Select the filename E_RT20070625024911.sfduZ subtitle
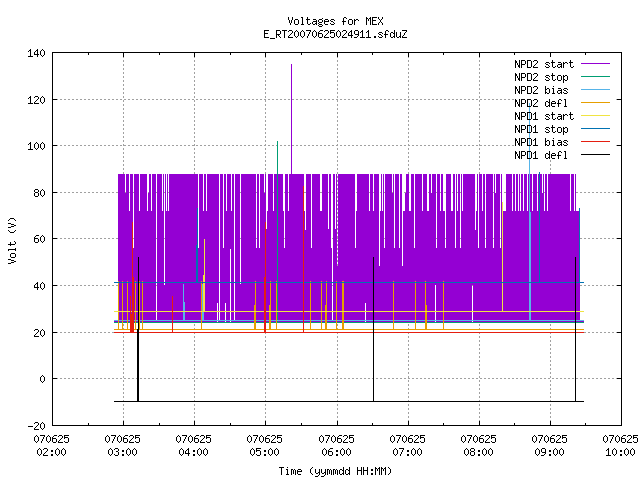The width and height of the screenshot is (640, 480). (335, 34)
